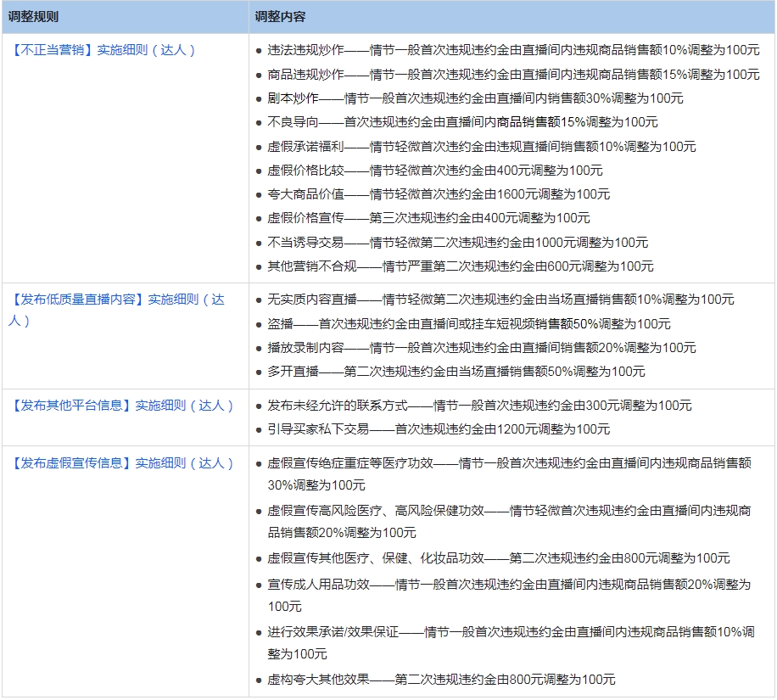Click the 无实质内容直播 list item
The width and height of the screenshot is (777, 700).
coord(500,300)
